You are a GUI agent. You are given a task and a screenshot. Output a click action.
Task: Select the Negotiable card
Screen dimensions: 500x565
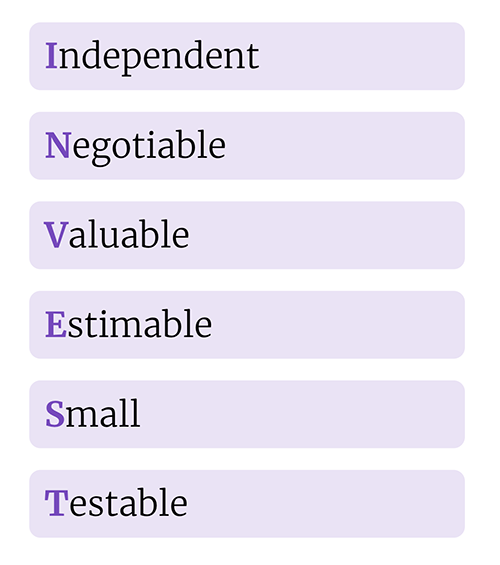click(247, 146)
